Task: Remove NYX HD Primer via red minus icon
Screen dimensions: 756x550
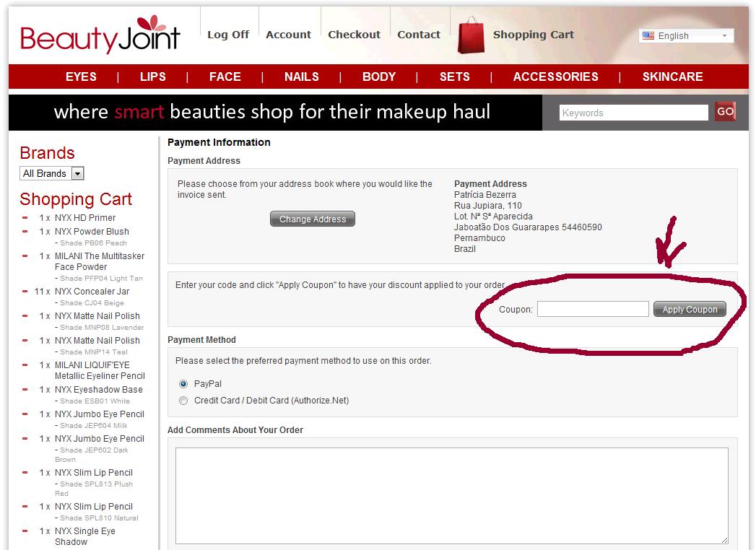Action: pyautogui.click(x=25, y=217)
